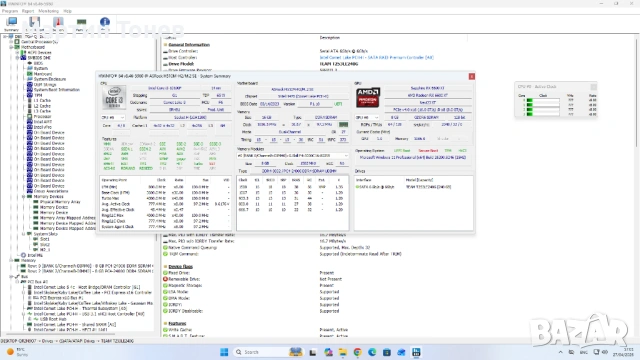Expand the Central Processor(s) node
640x360 pixels.
(x=11, y=42)
